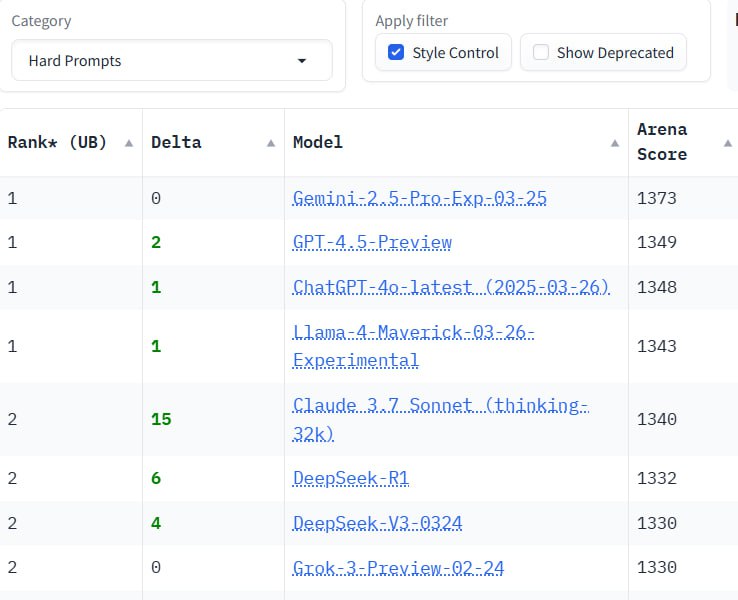The height and width of the screenshot is (600, 738).
Task: Open the Hard Prompts category dropdown
Action: click(x=172, y=61)
